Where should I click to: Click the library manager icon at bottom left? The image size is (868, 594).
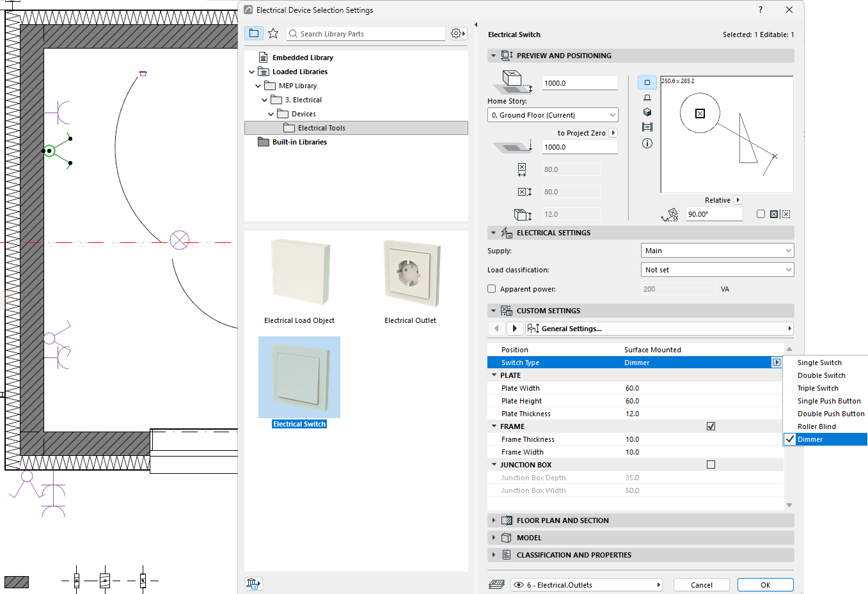253,584
